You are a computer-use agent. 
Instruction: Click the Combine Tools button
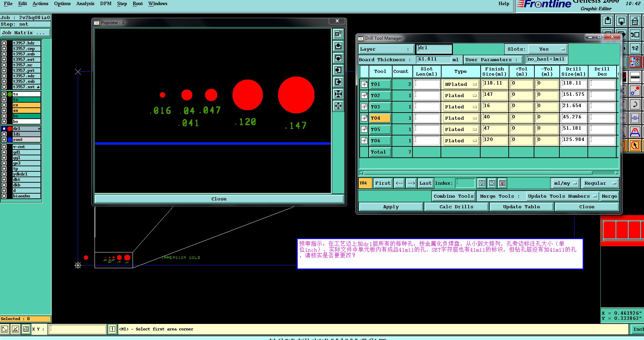tap(454, 196)
